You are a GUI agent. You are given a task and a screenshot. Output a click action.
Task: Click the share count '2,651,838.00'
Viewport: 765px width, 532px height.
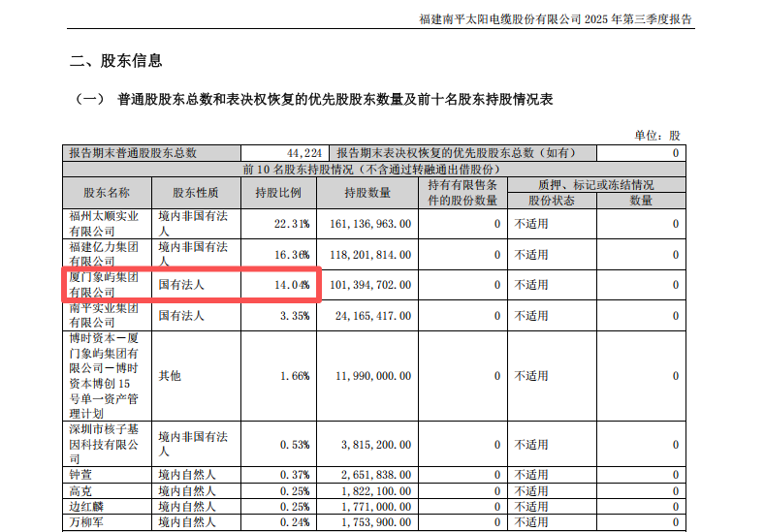[376, 475]
